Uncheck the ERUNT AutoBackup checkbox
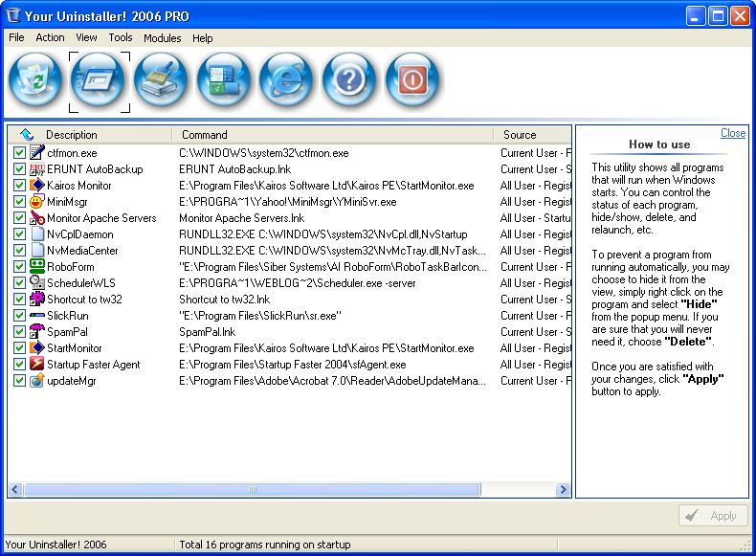756x556 pixels. (x=19, y=169)
